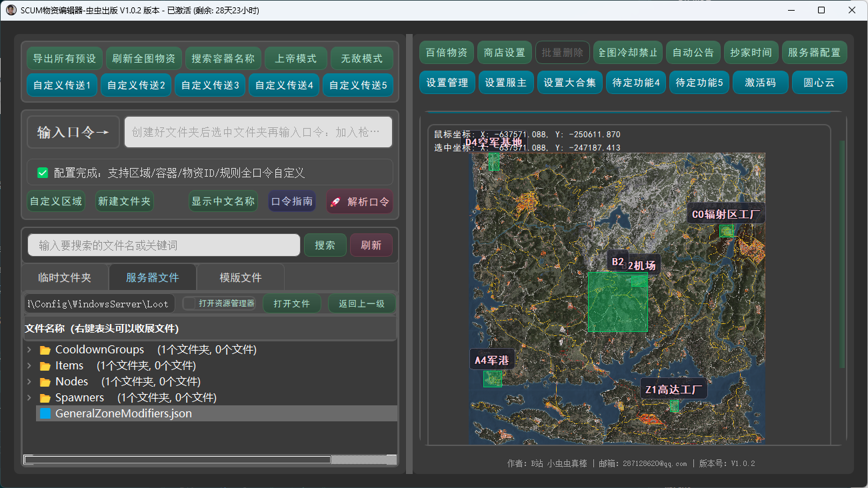Viewport: 868px width, 488px height.
Task: Toggle the green 配置完成 checkbox
Action: (x=43, y=173)
